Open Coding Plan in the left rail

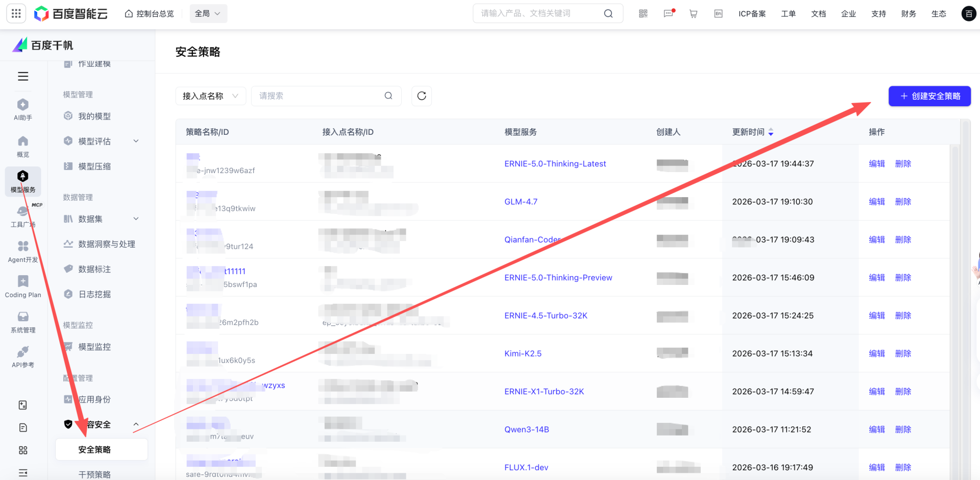[23, 287]
